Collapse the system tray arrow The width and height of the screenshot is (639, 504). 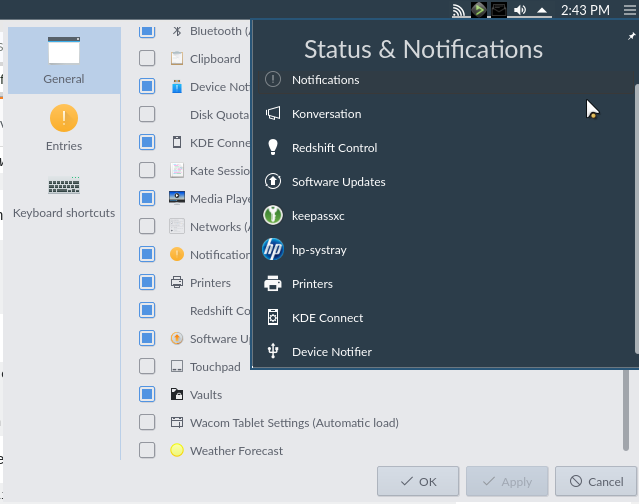point(542,11)
